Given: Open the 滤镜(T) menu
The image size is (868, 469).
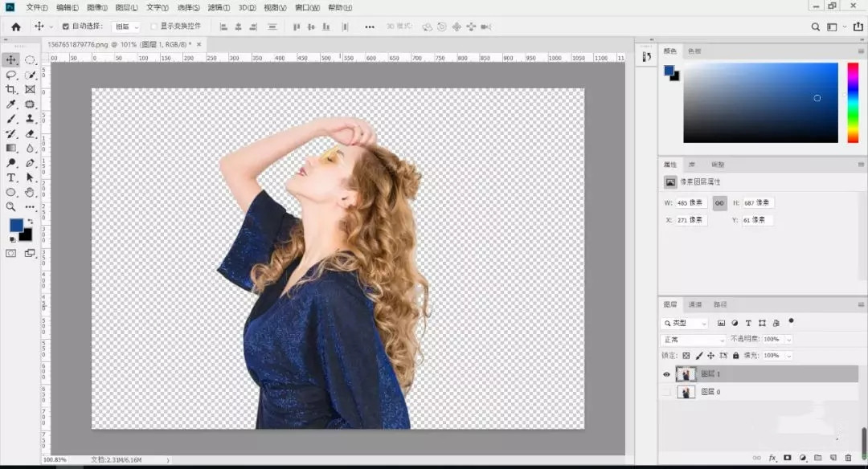Looking at the screenshot, I should click(x=218, y=7).
